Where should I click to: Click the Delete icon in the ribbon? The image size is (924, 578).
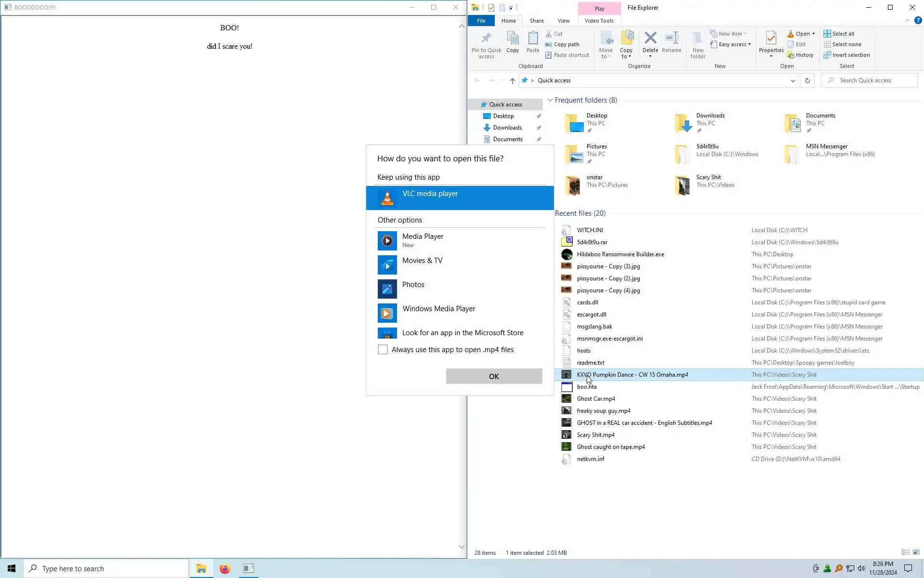[650, 39]
